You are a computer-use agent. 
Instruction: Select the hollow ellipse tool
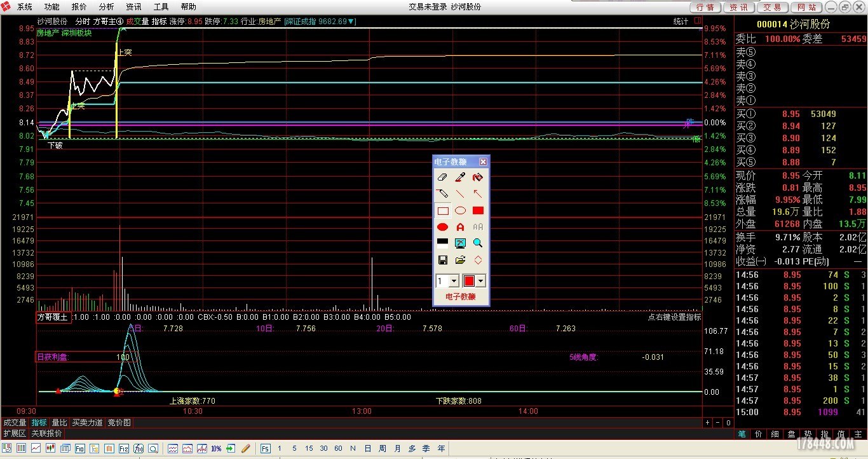pos(461,210)
